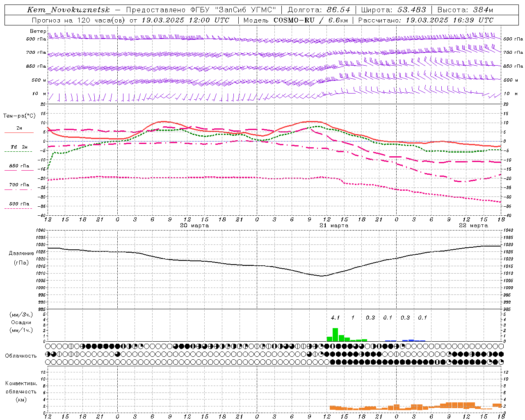The image size is (525, 420).
Task: Click the 'Давление' pressure panel label
Action: click(x=21, y=253)
